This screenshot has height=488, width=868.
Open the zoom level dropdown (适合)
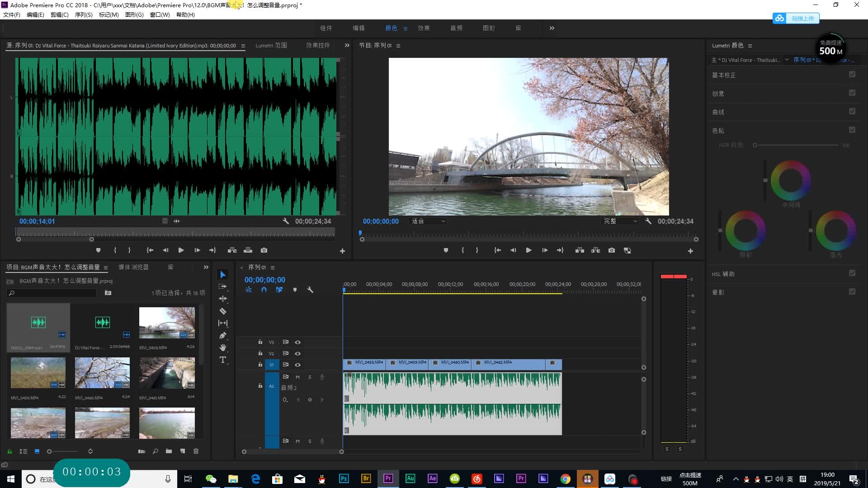pyautogui.click(x=428, y=221)
